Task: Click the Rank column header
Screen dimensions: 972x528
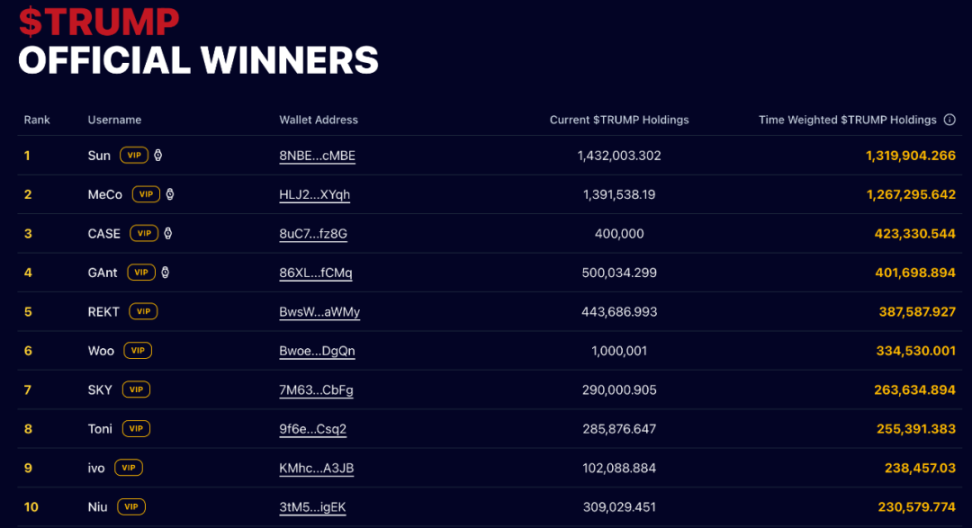Action: [x=37, y=120]
